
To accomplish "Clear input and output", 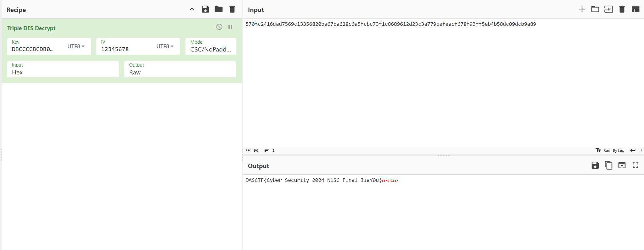I will click(x=622, y=9).
